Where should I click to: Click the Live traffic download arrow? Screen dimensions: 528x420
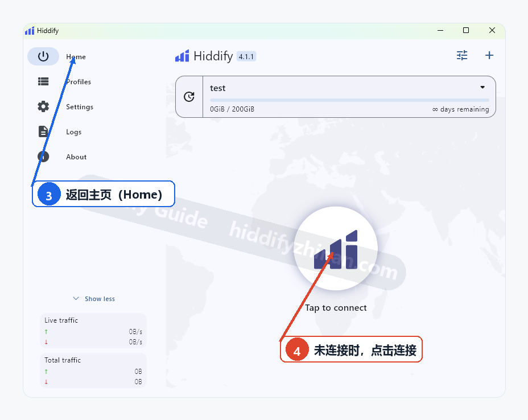coord(46,342)
